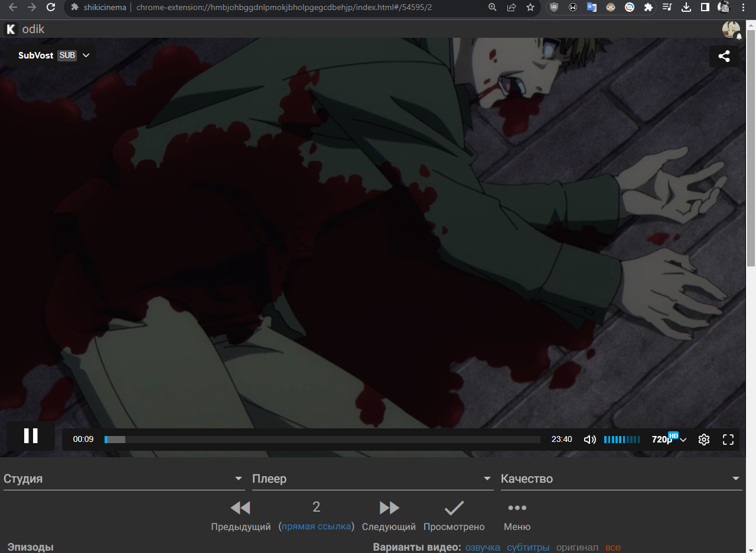Skip to next episode arrows

[x=389, y=508]
